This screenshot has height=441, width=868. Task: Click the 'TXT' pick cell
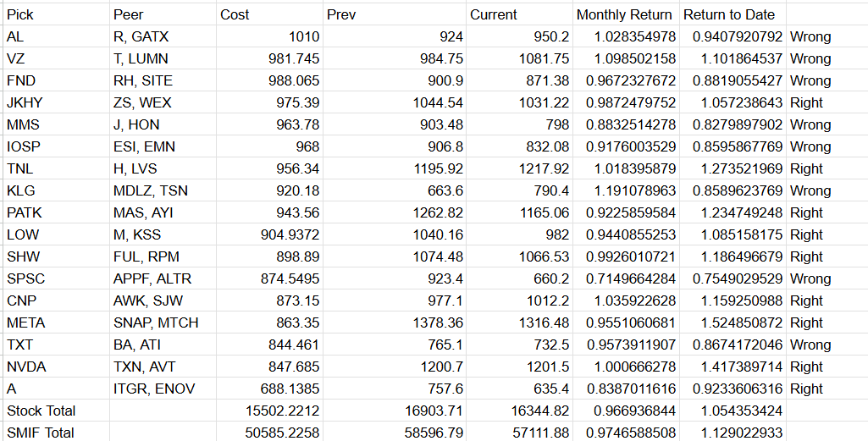point(56,345)
